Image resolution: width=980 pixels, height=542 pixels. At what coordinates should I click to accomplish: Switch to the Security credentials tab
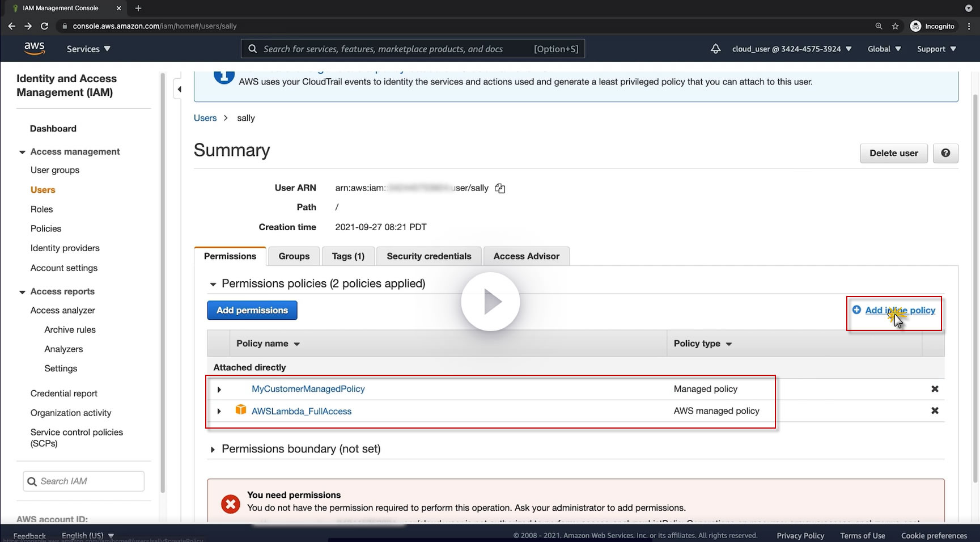click(429, 256)
